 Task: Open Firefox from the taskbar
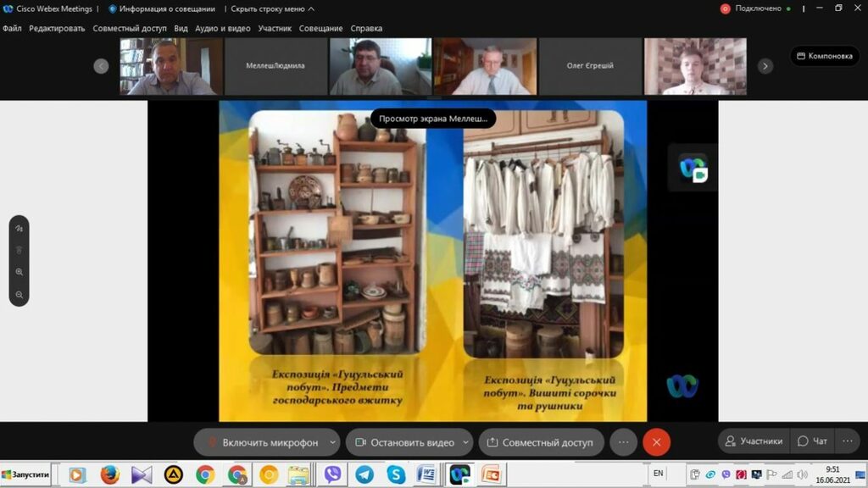click(x=109, y=475)
